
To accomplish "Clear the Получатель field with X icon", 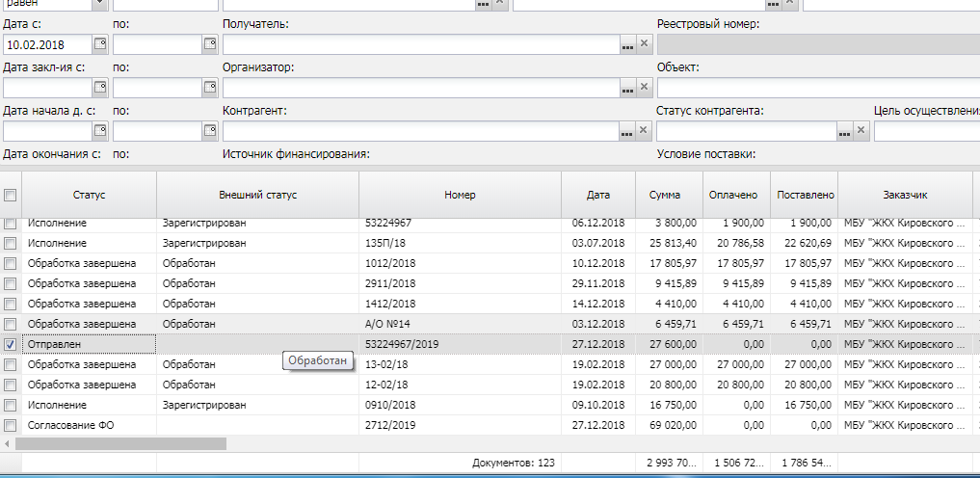I will 645,44.
